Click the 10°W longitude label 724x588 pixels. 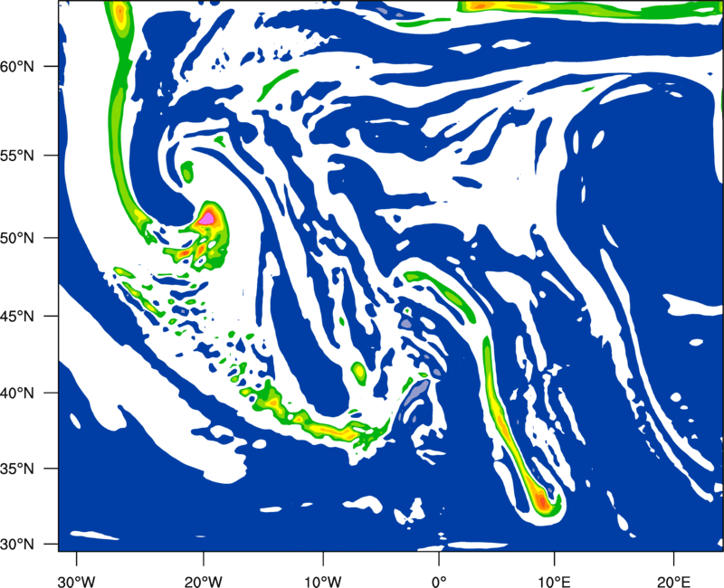pyautogui.click(x=323, y=582)
